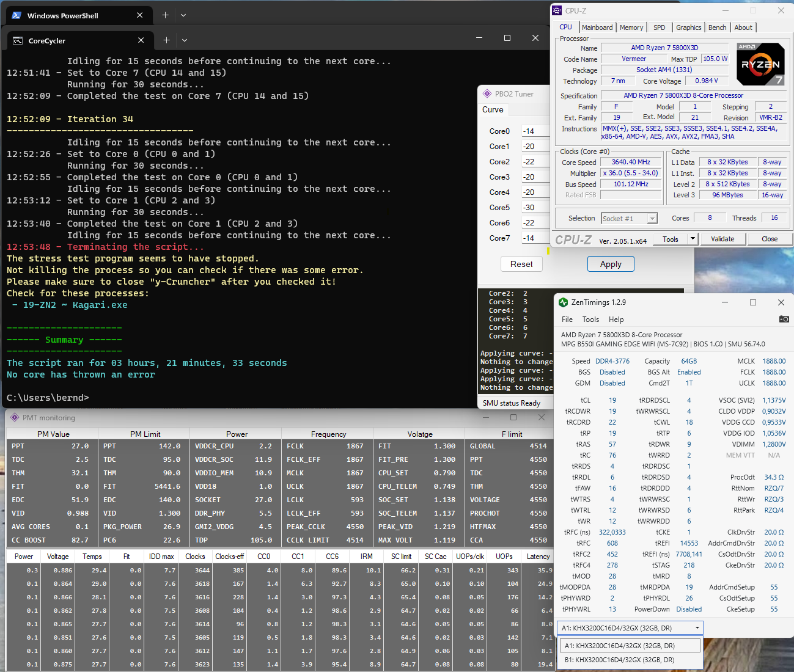
Task: Edit the Core1 curve value field
Action: point(536,147)
